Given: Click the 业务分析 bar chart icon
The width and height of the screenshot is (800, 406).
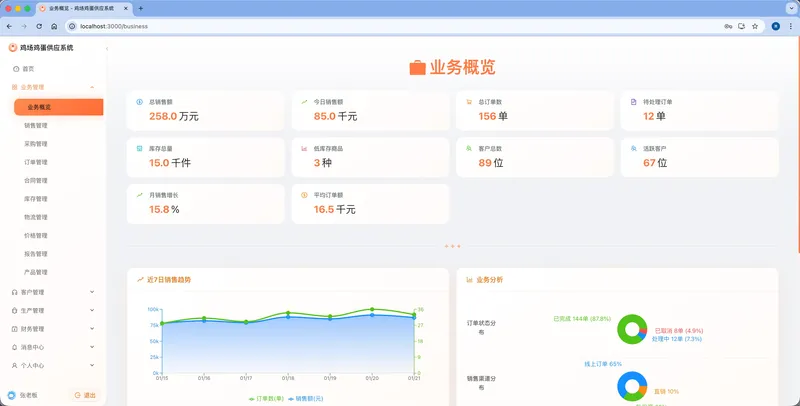Looking at the screenshot, I should pyautogui.click(x=469, y=280).
